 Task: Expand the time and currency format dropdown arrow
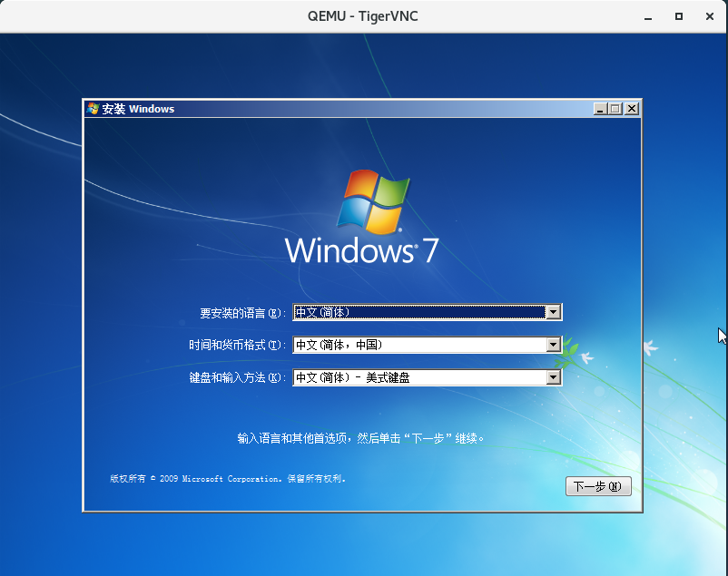[553, 345]
